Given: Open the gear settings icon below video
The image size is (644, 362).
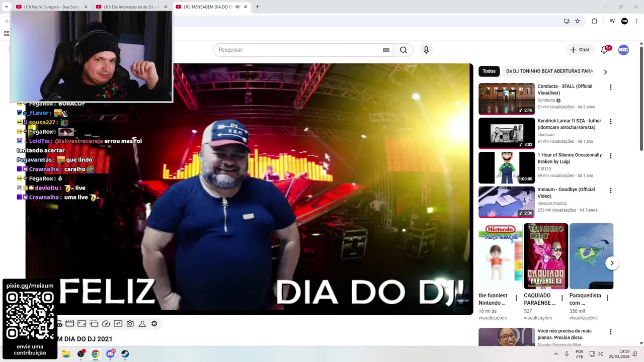Looking at the screenshot, I should (154, 324).
